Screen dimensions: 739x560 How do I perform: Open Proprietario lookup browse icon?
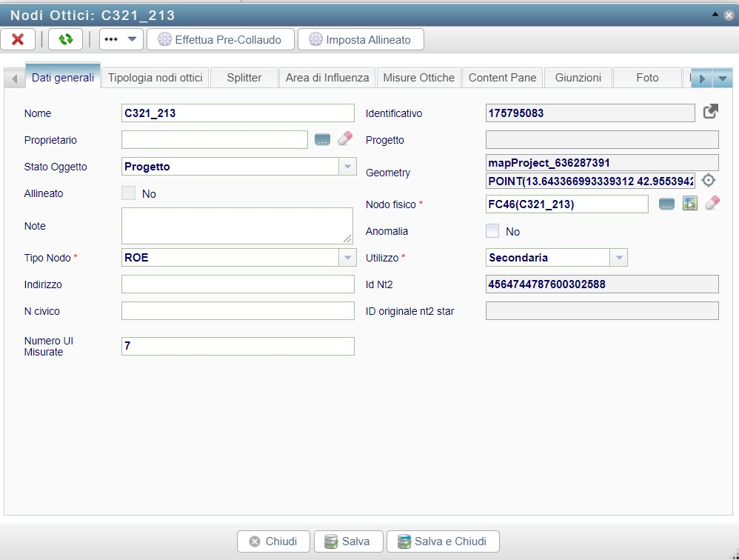tap(322, 139)
